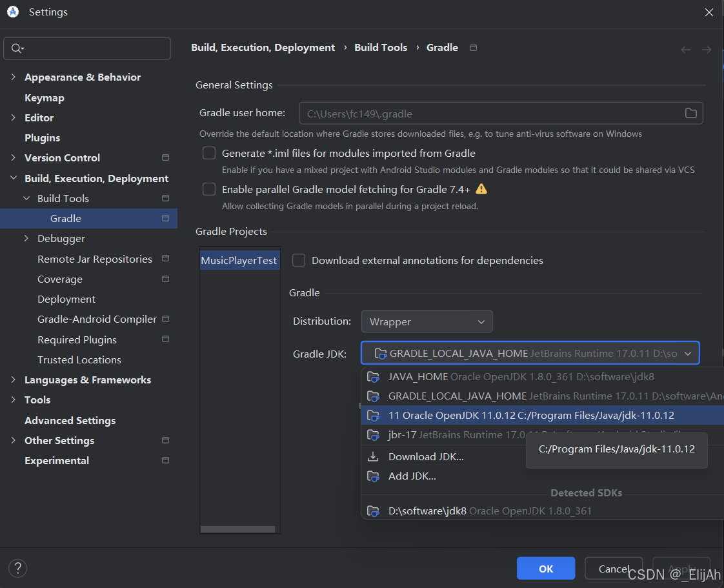Click the OK button

tap(546, 569)
